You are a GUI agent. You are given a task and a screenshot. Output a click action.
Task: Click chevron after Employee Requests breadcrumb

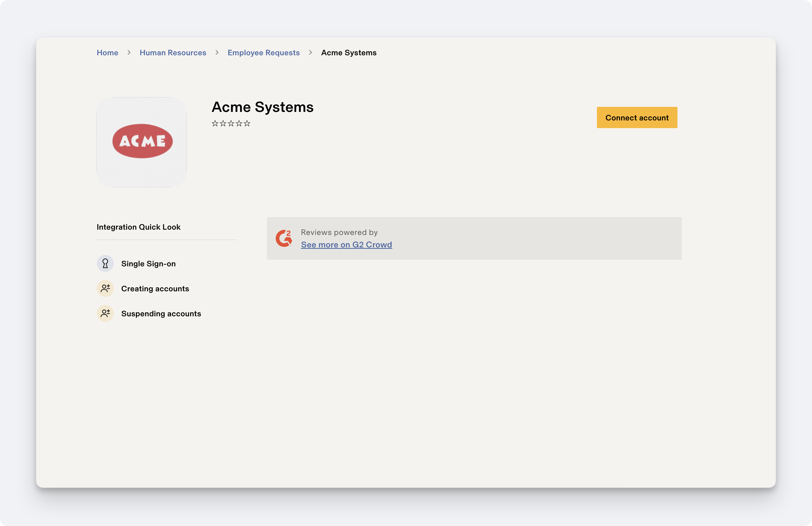pos(311,53)
